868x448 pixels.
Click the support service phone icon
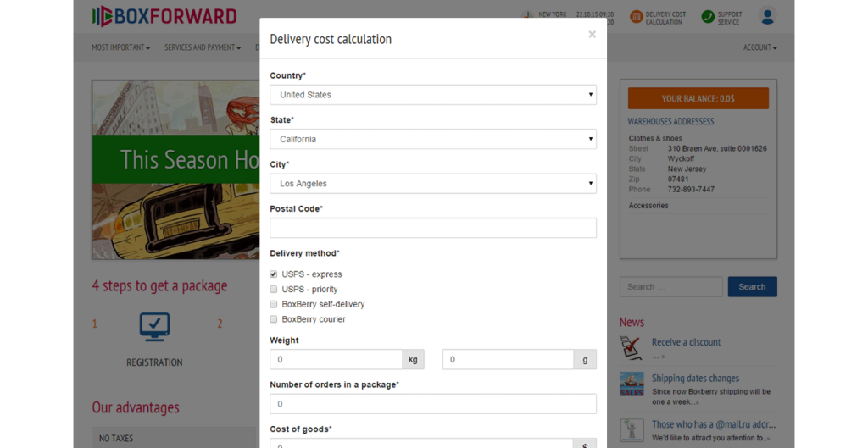click(708, 17)
